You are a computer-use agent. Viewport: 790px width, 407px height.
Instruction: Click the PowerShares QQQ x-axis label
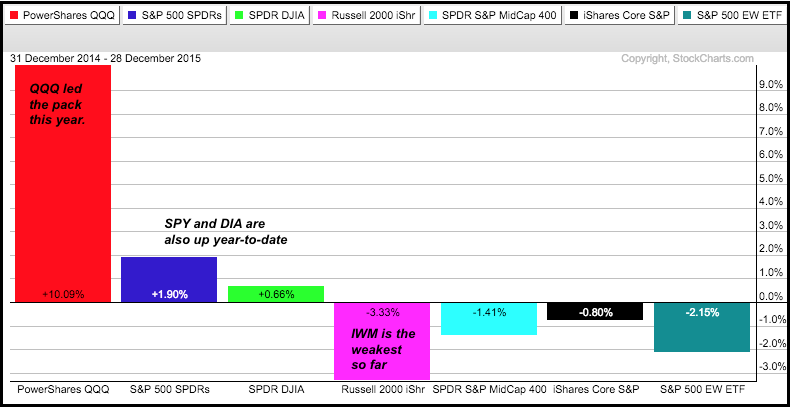tap(62, 388)
